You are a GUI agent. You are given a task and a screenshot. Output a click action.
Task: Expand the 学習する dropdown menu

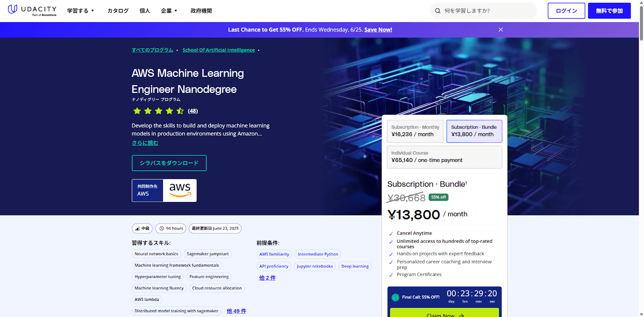(x=80, y=11)
